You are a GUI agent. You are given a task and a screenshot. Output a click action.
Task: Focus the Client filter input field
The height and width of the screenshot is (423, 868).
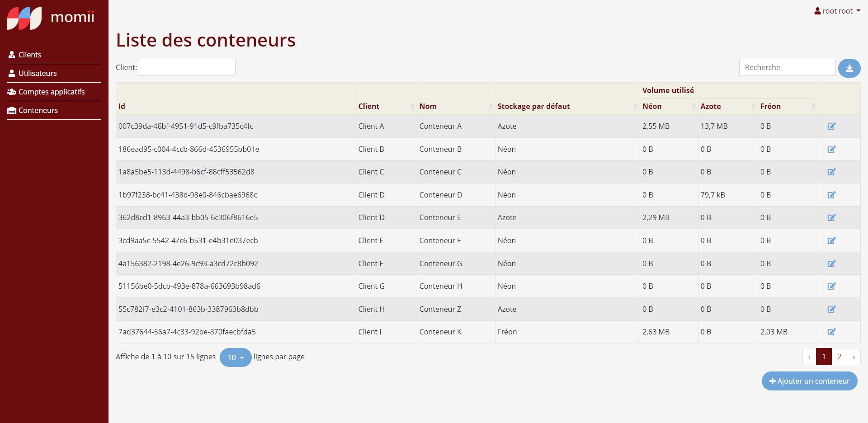click(187, 67)
